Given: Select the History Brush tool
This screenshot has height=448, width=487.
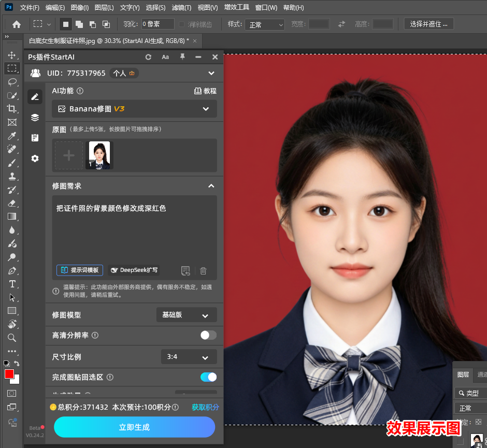Looking at the screenshot, I should 12,190.
